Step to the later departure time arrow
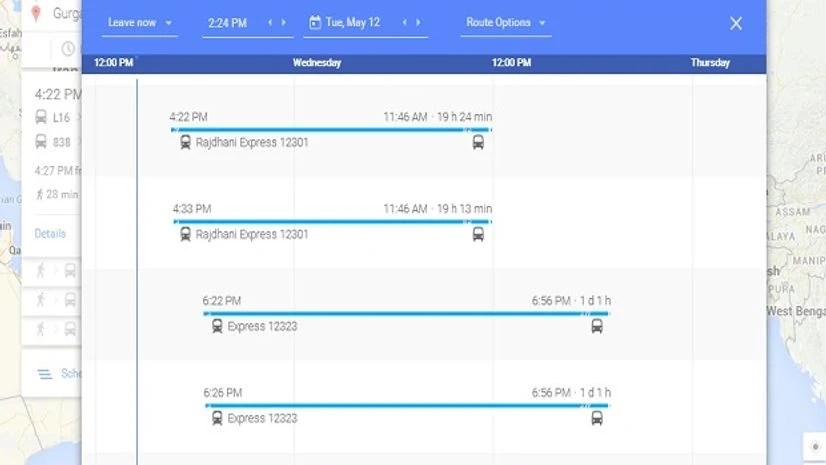The image size is (826, 465). click(284, 22)
